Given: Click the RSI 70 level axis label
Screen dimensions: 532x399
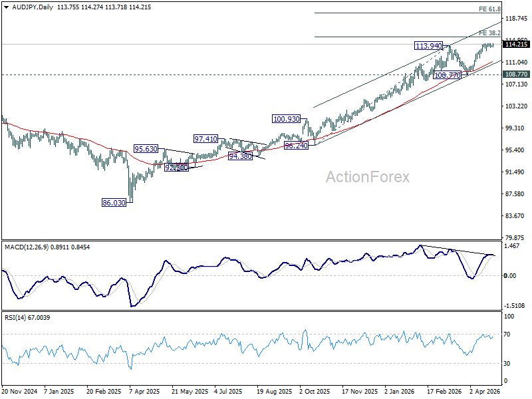Looking at the screenshot, I should [x=507, y=334].
